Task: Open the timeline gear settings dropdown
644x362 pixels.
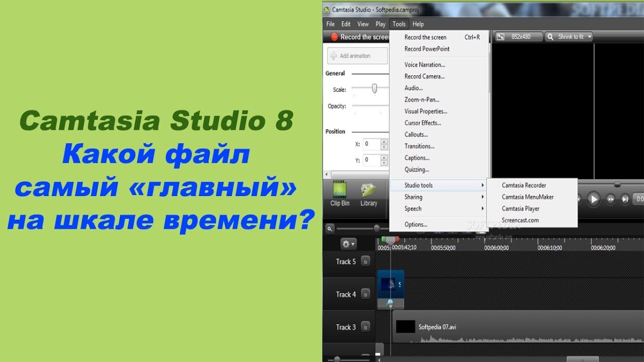Action: click(348, 244)
